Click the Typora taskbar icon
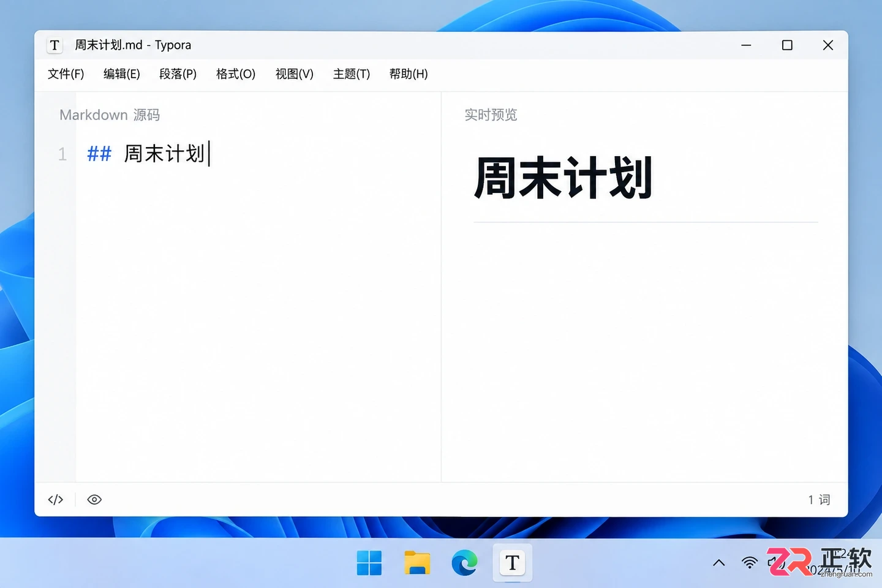 [x=513, y=562]
